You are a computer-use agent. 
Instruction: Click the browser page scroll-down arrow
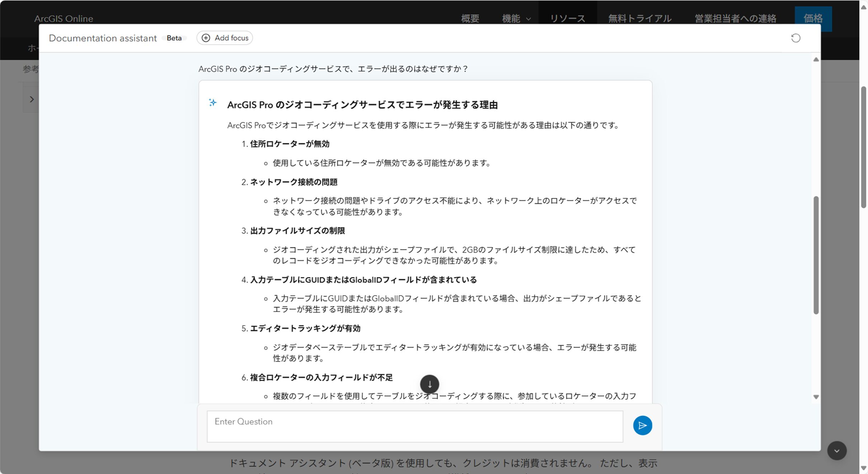(864, 469)
